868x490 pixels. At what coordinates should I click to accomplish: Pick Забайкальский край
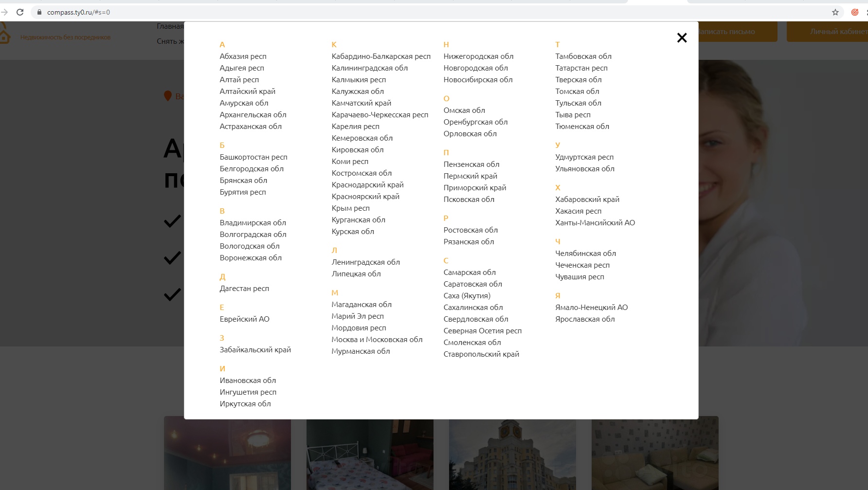click(x=255, y=350)
